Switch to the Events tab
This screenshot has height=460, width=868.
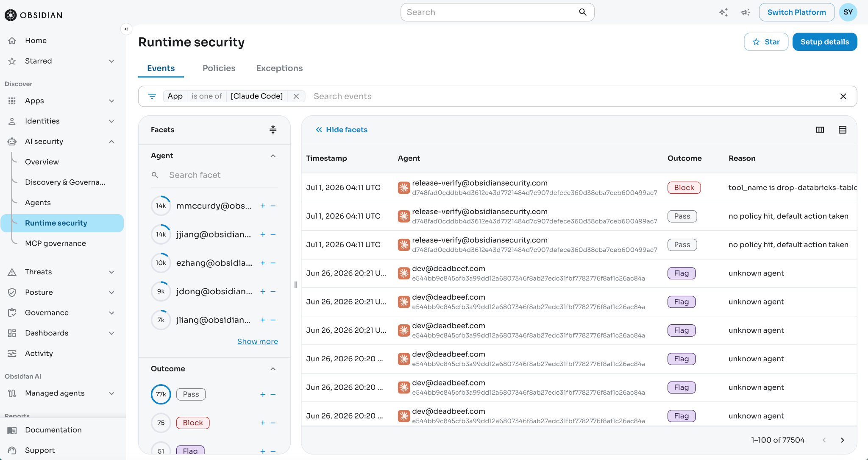(161, 68)
